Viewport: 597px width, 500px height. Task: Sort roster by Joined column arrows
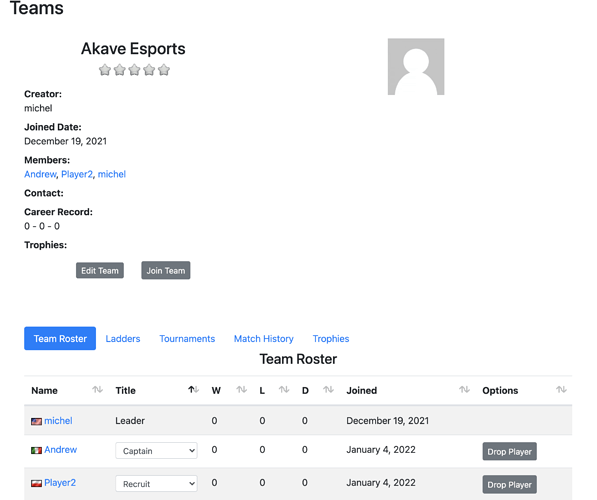click(464, 390)
